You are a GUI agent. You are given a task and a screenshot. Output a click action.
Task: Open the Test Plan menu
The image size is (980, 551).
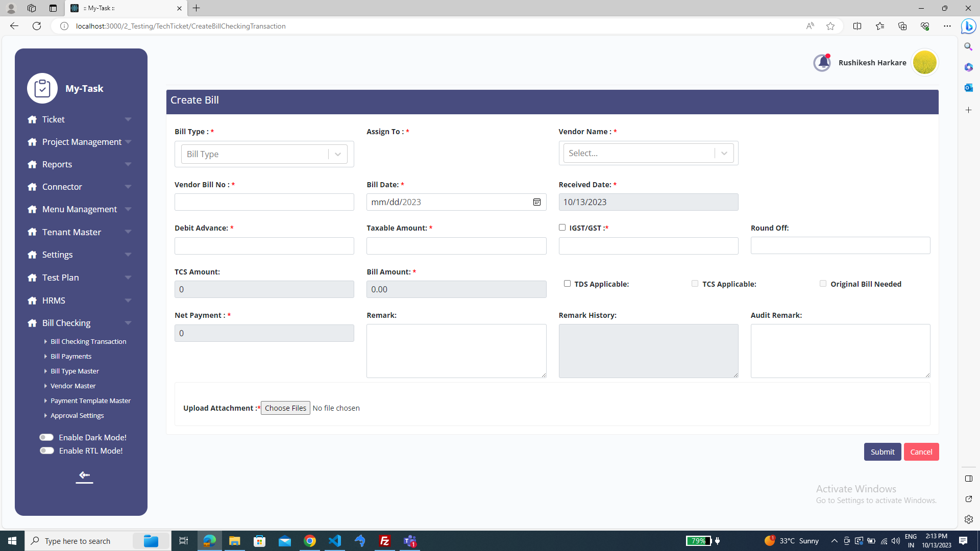[x=81, y=278]
